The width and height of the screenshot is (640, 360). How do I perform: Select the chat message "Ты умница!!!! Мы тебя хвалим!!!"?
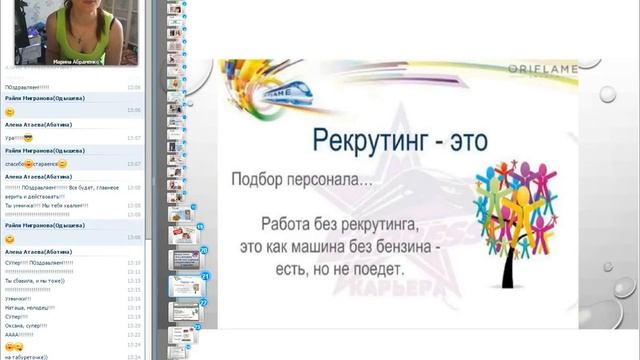(46, 205)
